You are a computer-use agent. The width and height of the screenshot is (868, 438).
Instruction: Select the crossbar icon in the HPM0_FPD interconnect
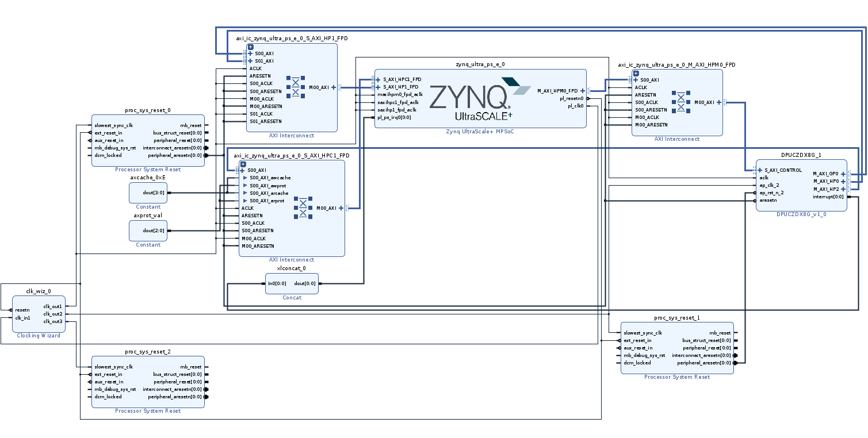point(680,102)
